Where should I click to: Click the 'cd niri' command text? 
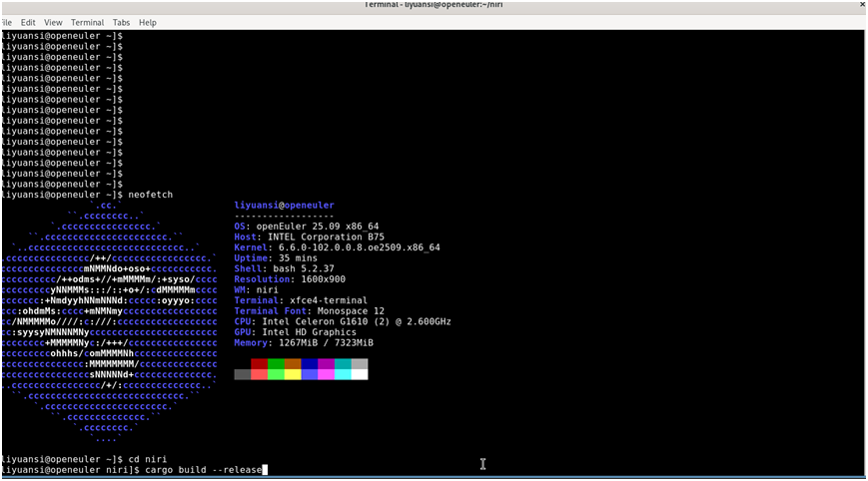(147, 459)
